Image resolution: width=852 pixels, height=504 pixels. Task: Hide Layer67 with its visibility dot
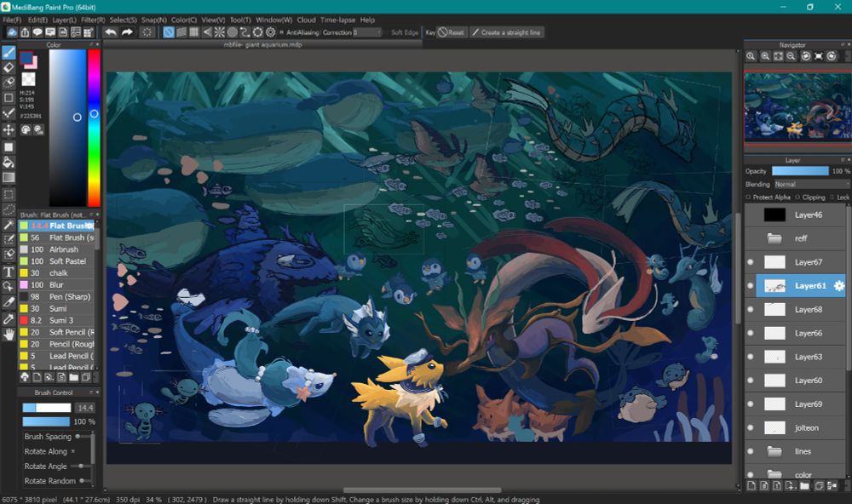pos(751,262)
